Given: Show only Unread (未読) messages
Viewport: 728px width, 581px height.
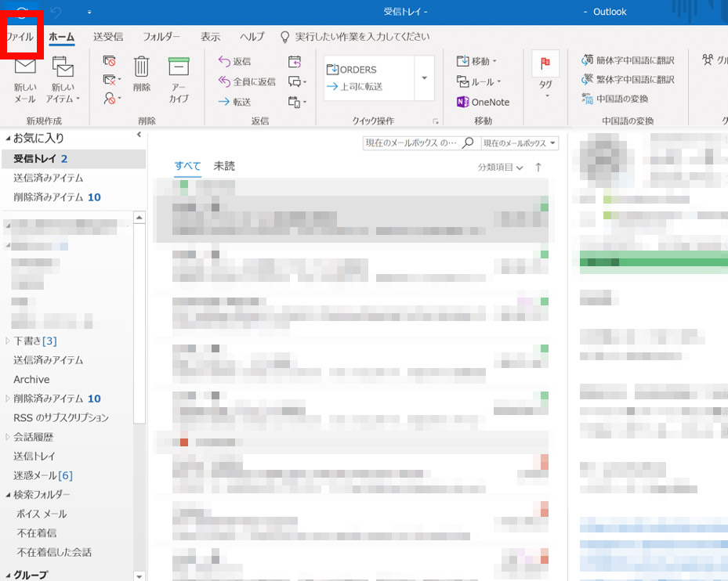Looking at the screenshot, I should 224,166.
